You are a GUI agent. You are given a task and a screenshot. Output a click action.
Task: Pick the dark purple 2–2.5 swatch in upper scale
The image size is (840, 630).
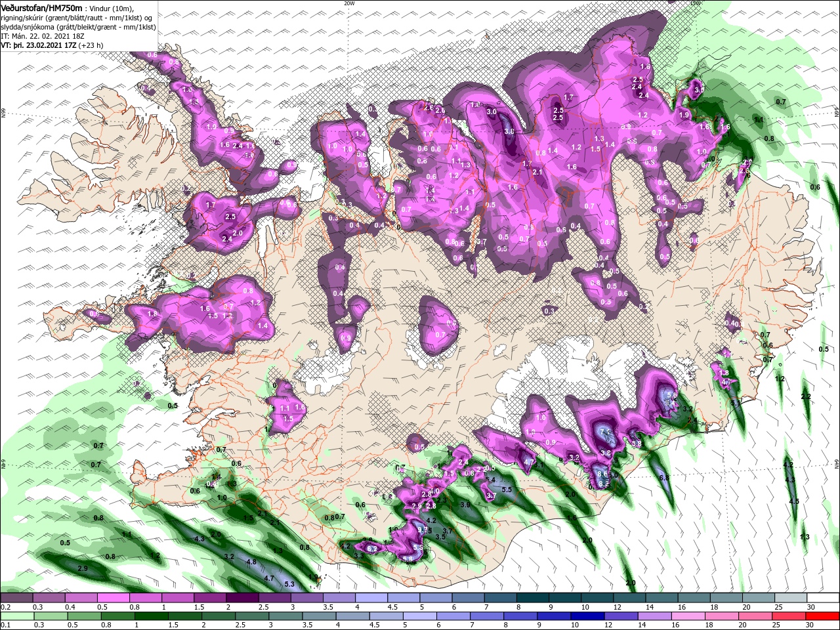(x=242, y=598)
